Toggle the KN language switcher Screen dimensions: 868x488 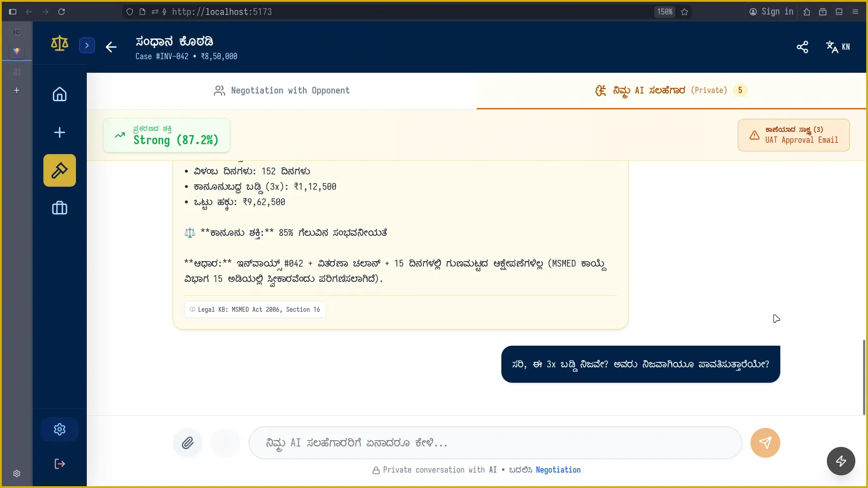click(838, 47)
